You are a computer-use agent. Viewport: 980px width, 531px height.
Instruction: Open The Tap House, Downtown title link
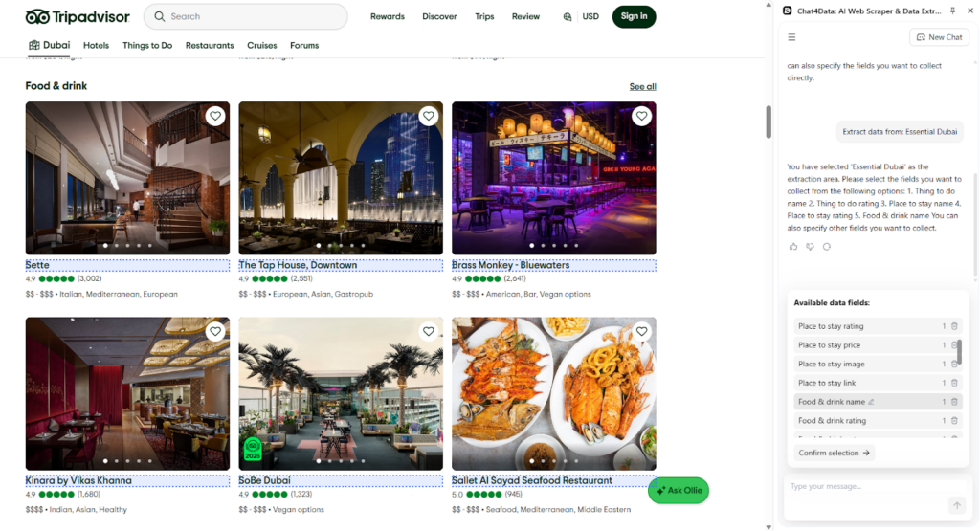click(x=299, y=265)
